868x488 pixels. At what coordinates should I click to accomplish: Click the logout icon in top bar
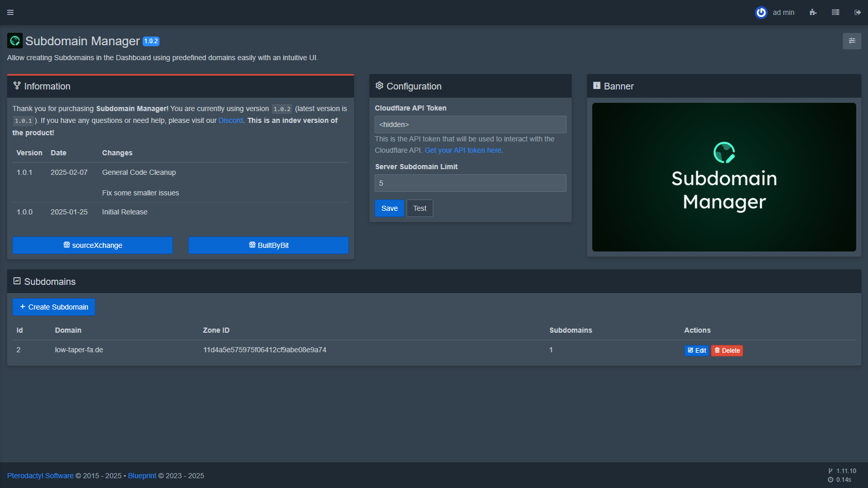858,12
